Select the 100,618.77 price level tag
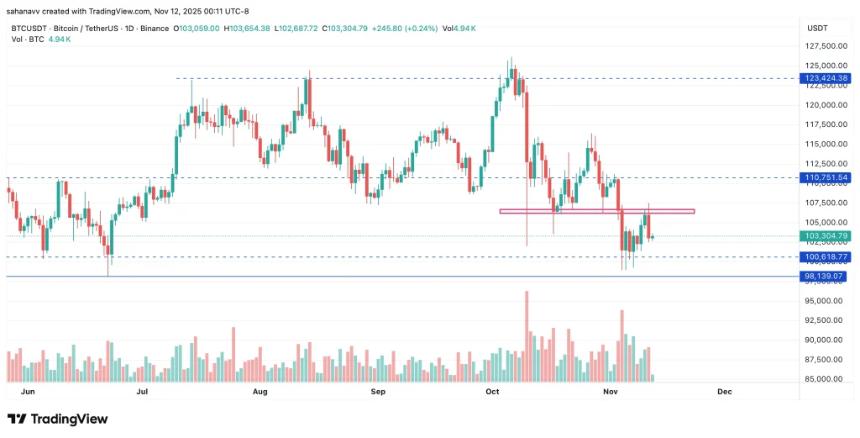The image size is (860, 438). [x=824, y=257]
